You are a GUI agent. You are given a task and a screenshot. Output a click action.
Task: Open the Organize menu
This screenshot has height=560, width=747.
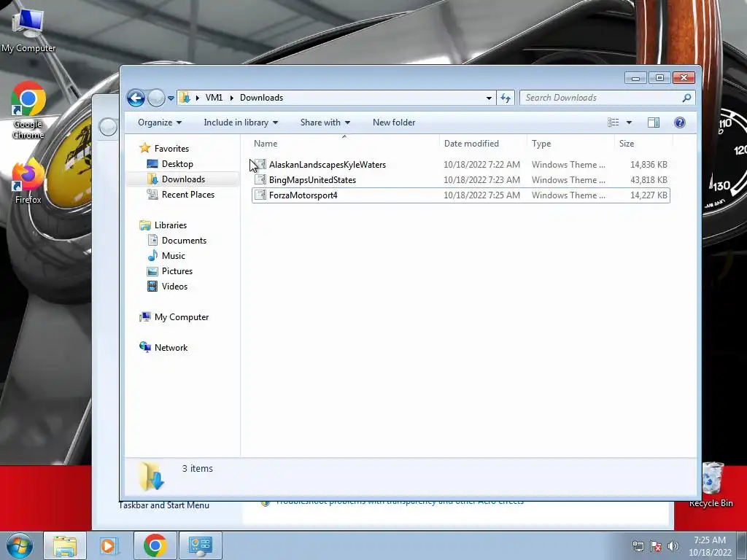click(160, 122)
